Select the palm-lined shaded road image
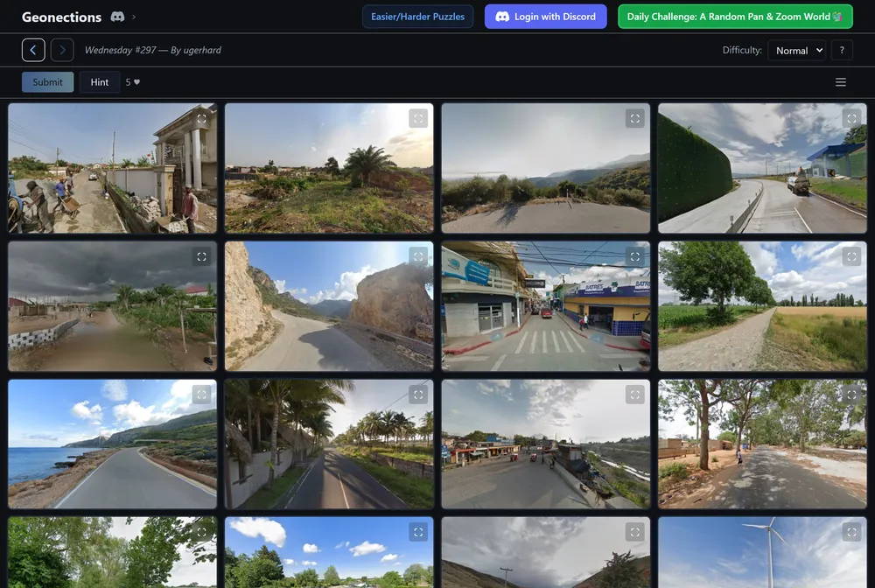Image resolution: width=875 pixels, height=588 pixels. pos(329,444)
